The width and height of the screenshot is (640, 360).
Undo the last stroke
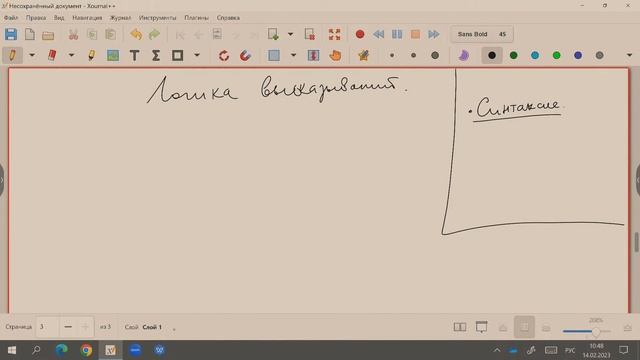click(x=136, y=34)
